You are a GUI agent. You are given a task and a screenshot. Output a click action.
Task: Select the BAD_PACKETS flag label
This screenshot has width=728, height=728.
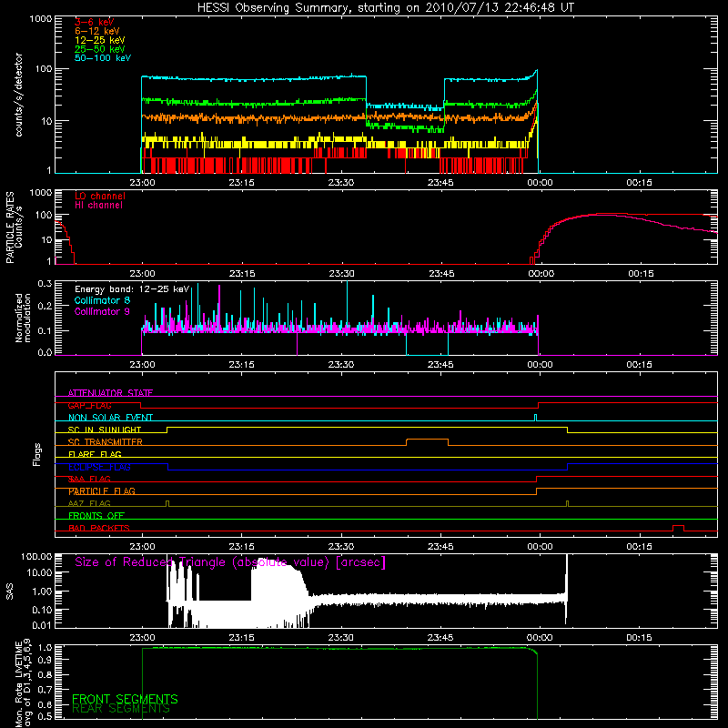point(99,529)
